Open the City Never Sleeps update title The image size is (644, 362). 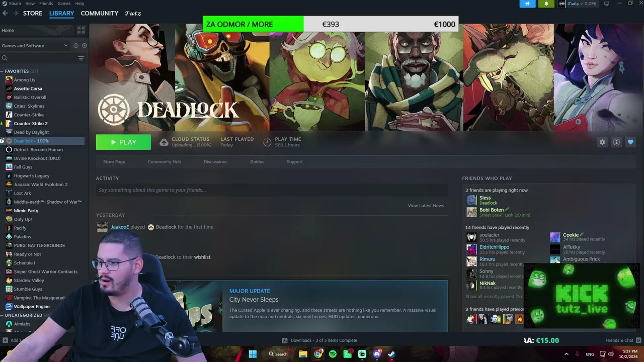(254, 300)
